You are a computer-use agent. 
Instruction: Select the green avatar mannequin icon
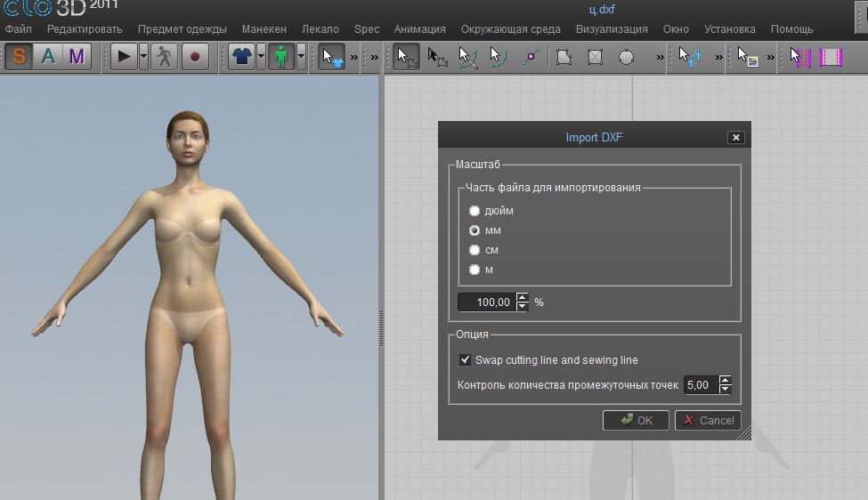(x=281, y=57)
